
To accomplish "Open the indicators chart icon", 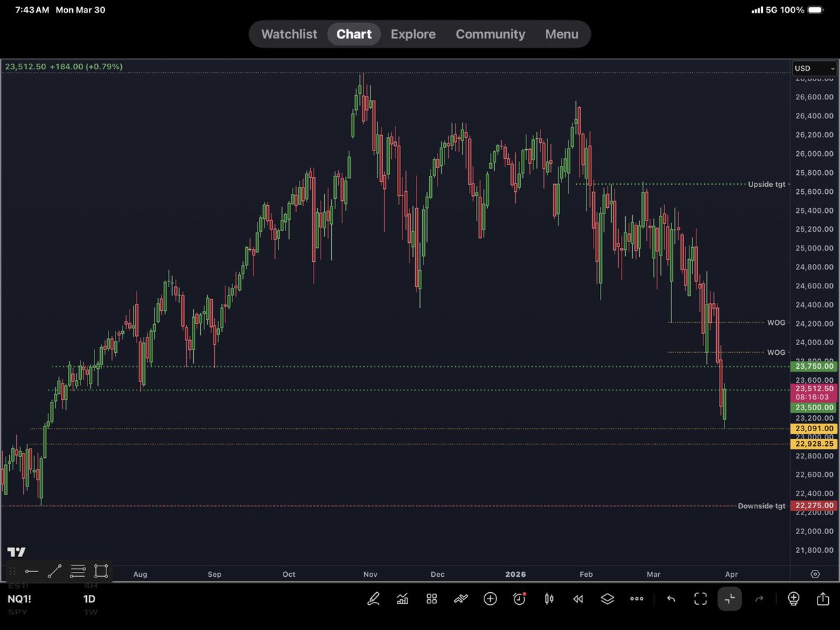I will pos(402,599).
